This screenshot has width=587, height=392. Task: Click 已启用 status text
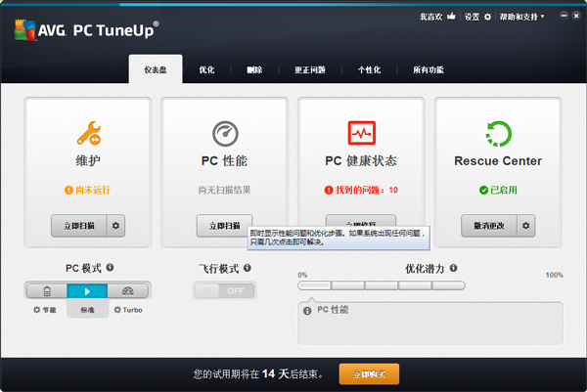pos(504,190)
